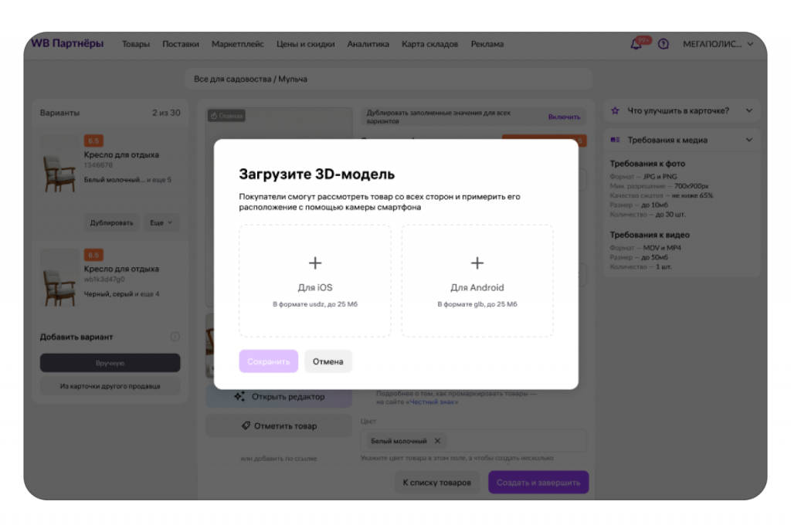This screenshot has height=532, width=791.
Task: Click the plus icon for Android model upload
Action: (x=477, y=263)
